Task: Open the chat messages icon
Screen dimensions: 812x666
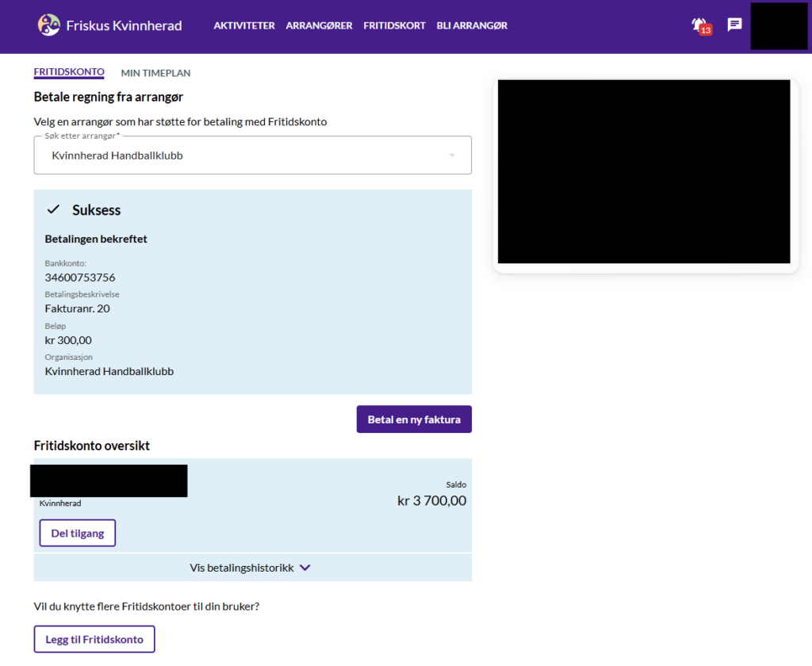Action: 735,25
